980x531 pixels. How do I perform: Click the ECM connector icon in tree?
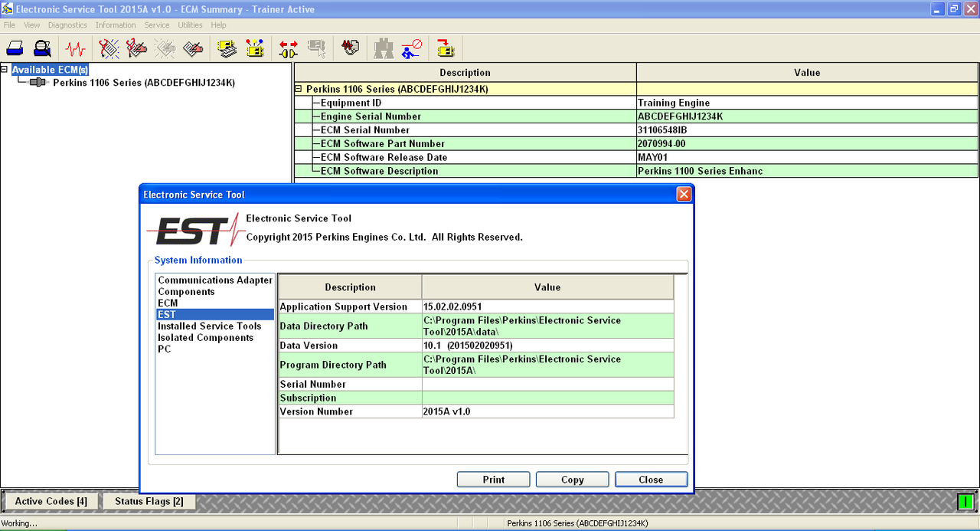click(38, 82)
